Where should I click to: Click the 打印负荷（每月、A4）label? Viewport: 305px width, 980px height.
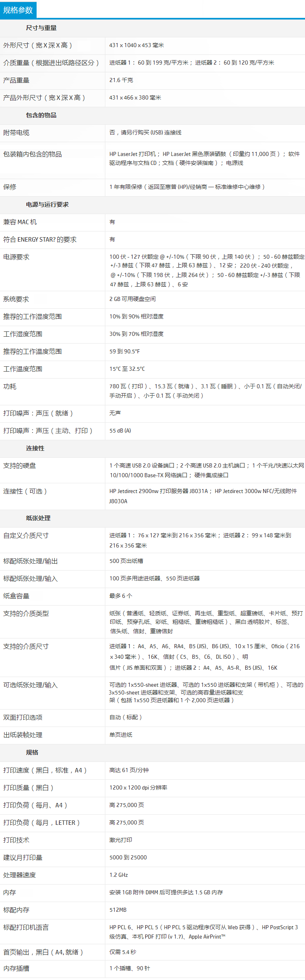[x=35, y=805]
